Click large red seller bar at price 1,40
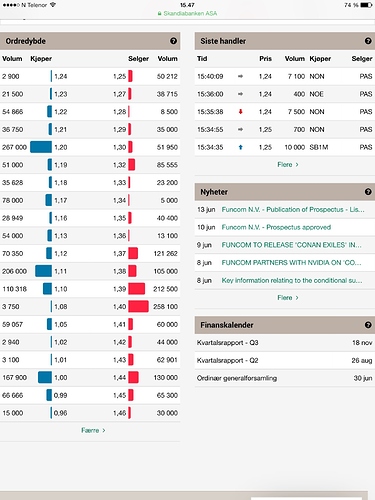The height and width of the screenshot is (500, 375). (x=138, y=306)
